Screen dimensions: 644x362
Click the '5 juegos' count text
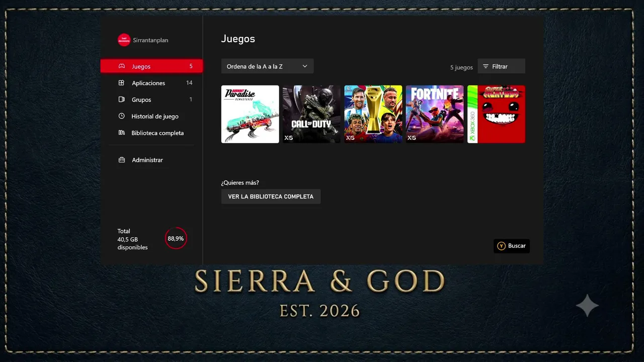point(461,67)
